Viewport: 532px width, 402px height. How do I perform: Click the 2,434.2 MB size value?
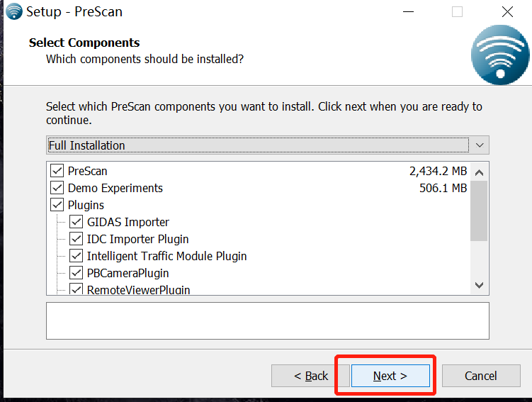(x=438, y=171)
